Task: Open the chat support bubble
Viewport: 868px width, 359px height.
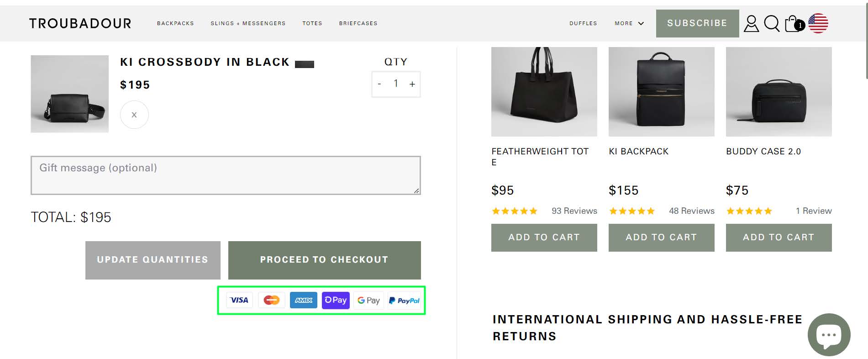Action: 829,335
